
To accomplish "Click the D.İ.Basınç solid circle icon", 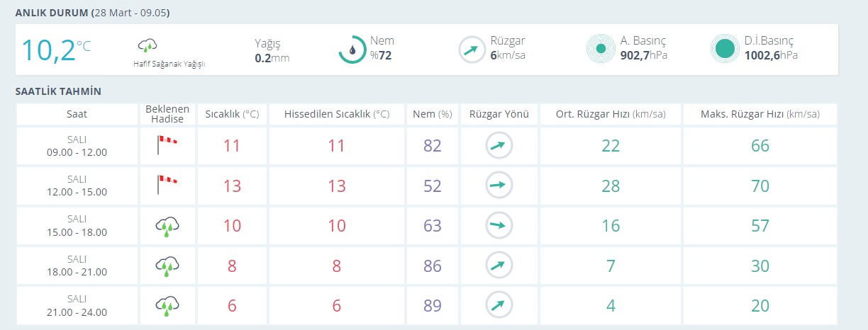I will (x=725, y=49).
